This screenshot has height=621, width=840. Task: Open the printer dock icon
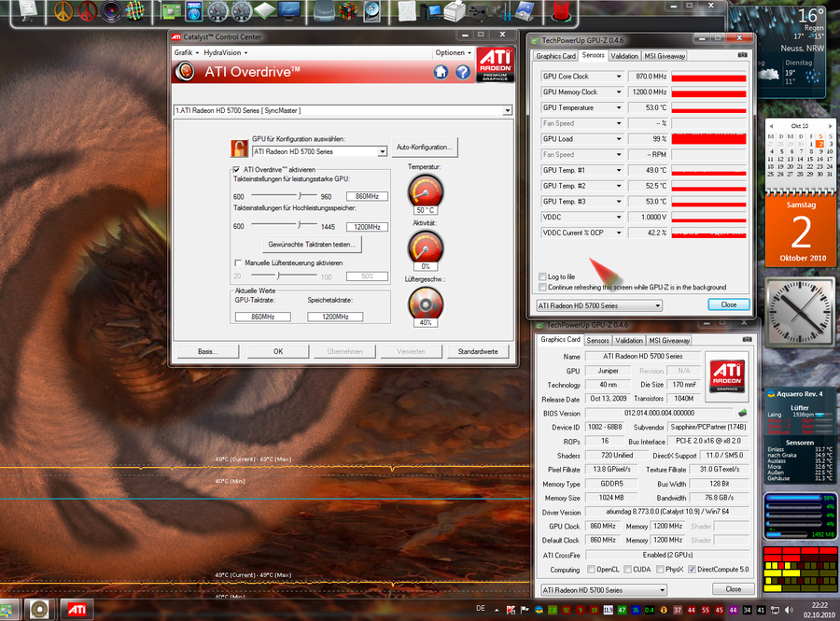[x=455, y=11]
